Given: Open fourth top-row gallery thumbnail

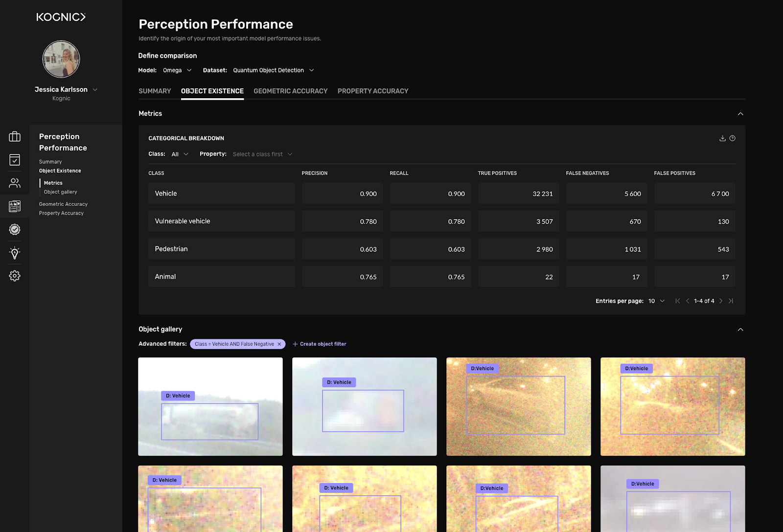Looking at the screenshot, I should point(673,407).
